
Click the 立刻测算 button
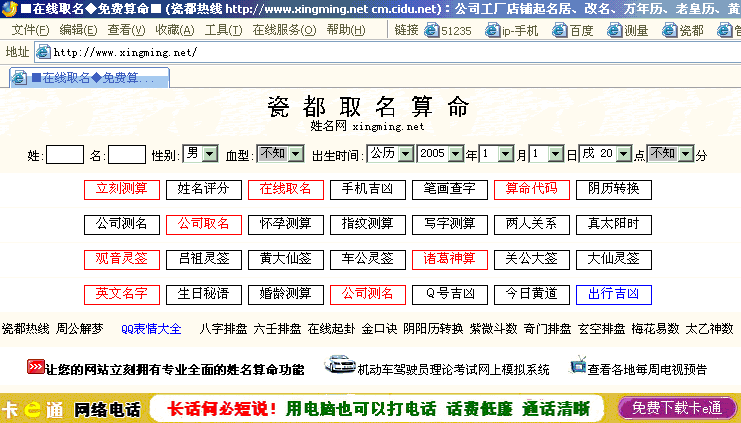(122, 190)
